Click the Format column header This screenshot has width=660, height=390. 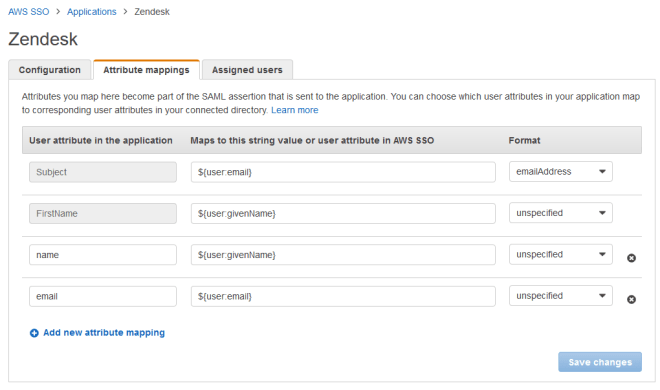pyautogui.click(x=524, y=141)
